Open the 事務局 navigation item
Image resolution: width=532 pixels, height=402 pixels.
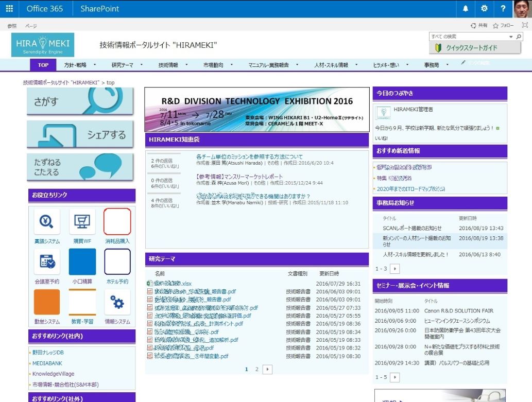[431, 65]
